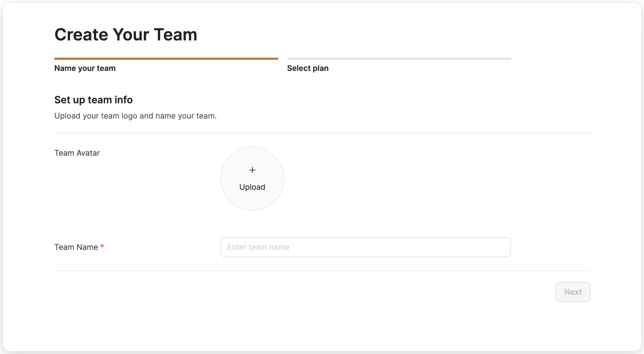Click the divider line above Team Avatar
This screenshot has width=644, height=354.
point(322,133)
